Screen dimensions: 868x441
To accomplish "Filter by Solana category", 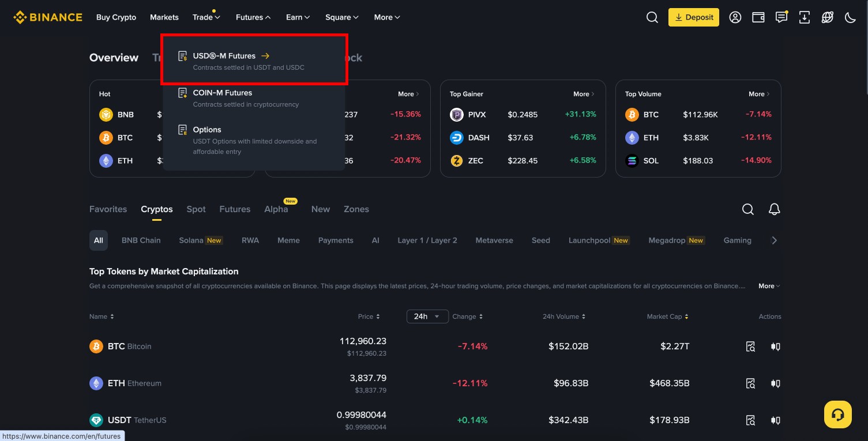I will [x=201, y=240].
